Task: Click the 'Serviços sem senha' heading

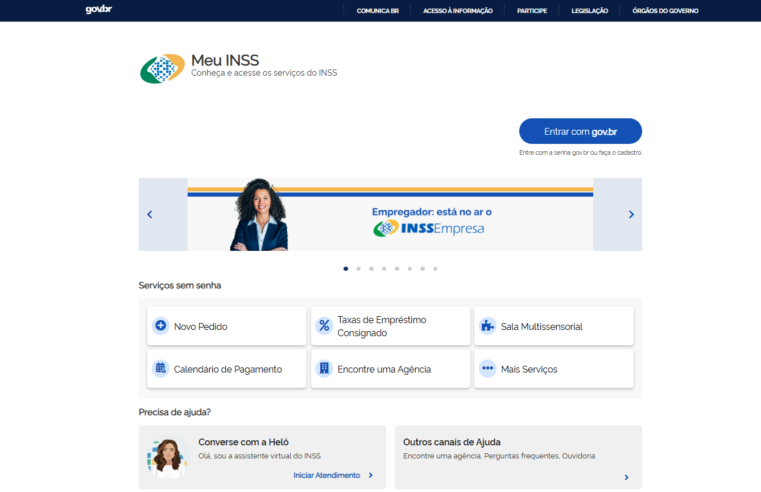Action: click(180, 285)
